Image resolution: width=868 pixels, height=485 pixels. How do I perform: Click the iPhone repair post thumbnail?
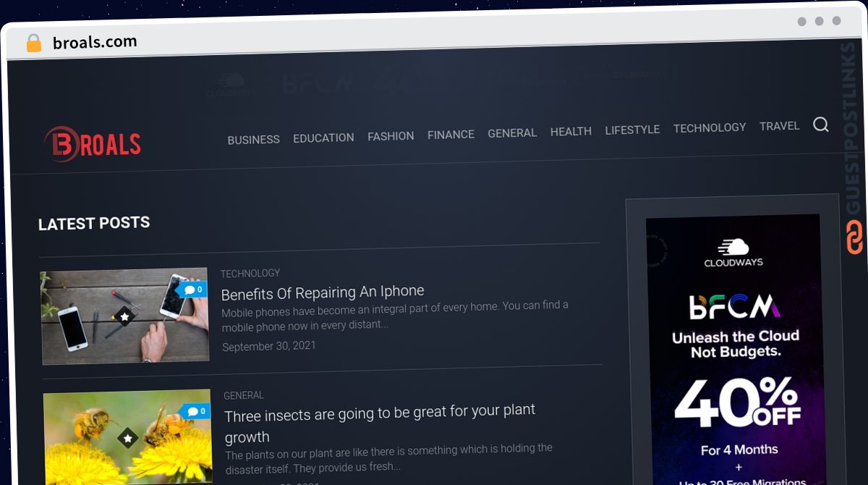[x=124, y=316]
